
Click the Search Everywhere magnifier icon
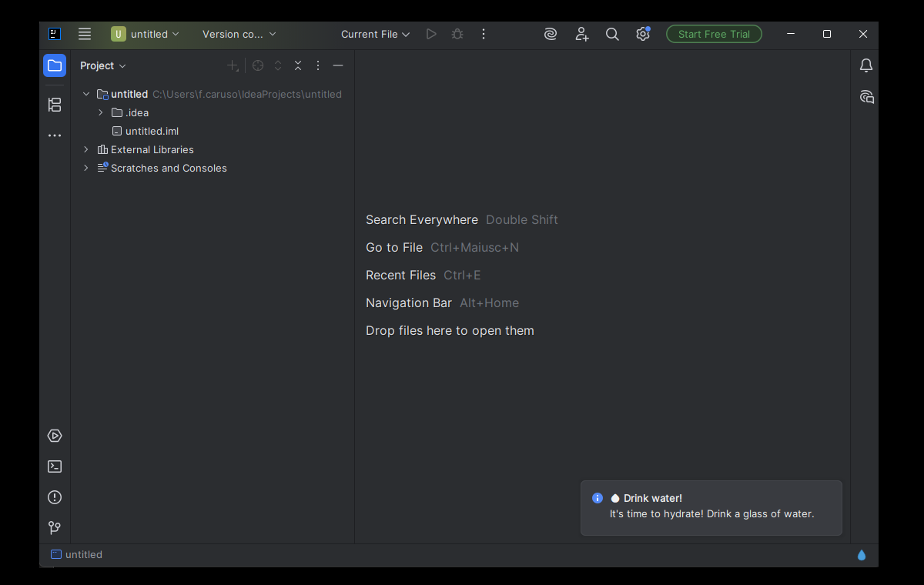pos(612,34)
